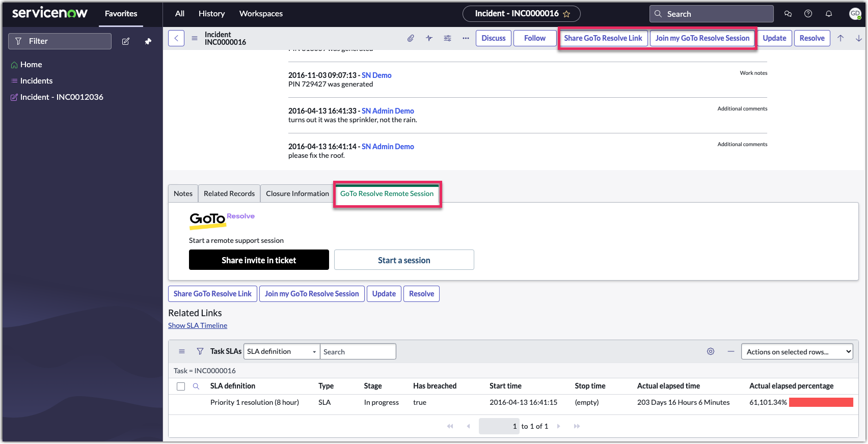Viewport: 868px width, 444px height.
Task: Open SN Demo user link
Action: (376, 75)
